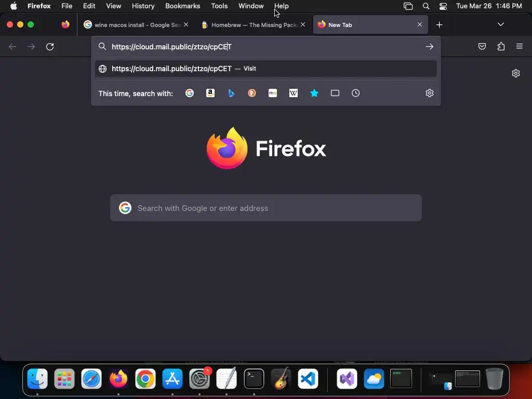The height and width of the screenshot is (399, 532).
Task: Click Firefox icon in the Dock
Action: coord(118,379)
